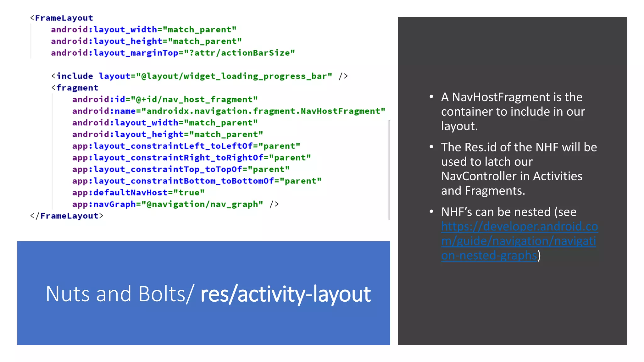The height and width of the screenshot is (362, 644).
Task: Click FrameLayout's android:layout_height="match_parent" line
Action: point(147,41)
